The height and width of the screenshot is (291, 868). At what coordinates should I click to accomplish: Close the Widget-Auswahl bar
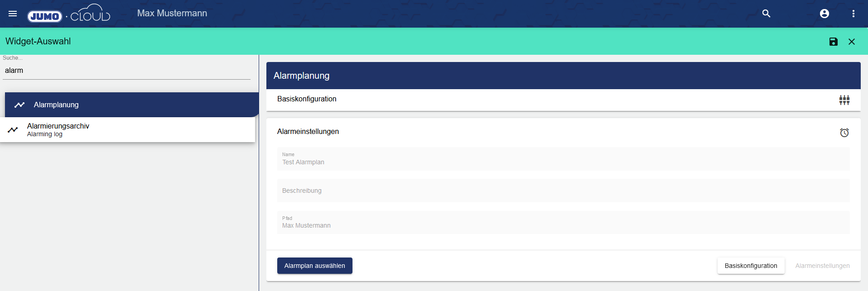pos(851,42)
